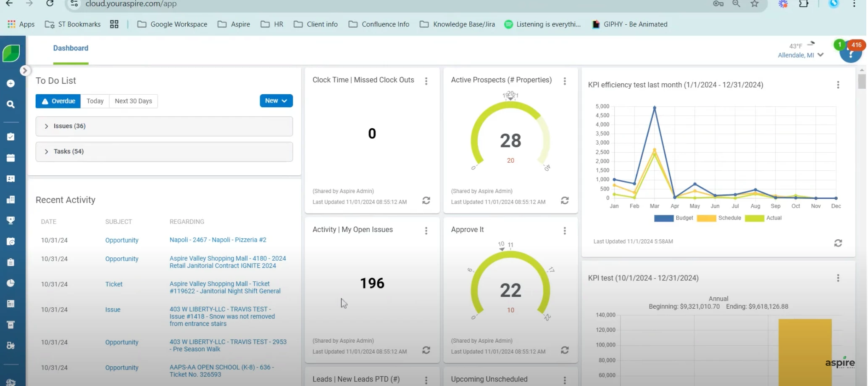Expand the left sidebar with the arrow toggle

[x=25, y=71]
